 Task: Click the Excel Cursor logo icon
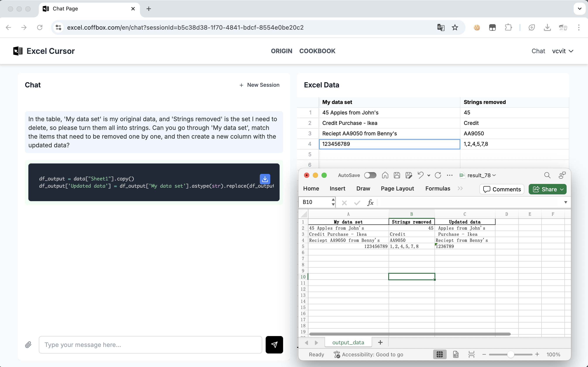tap(18, 51)
